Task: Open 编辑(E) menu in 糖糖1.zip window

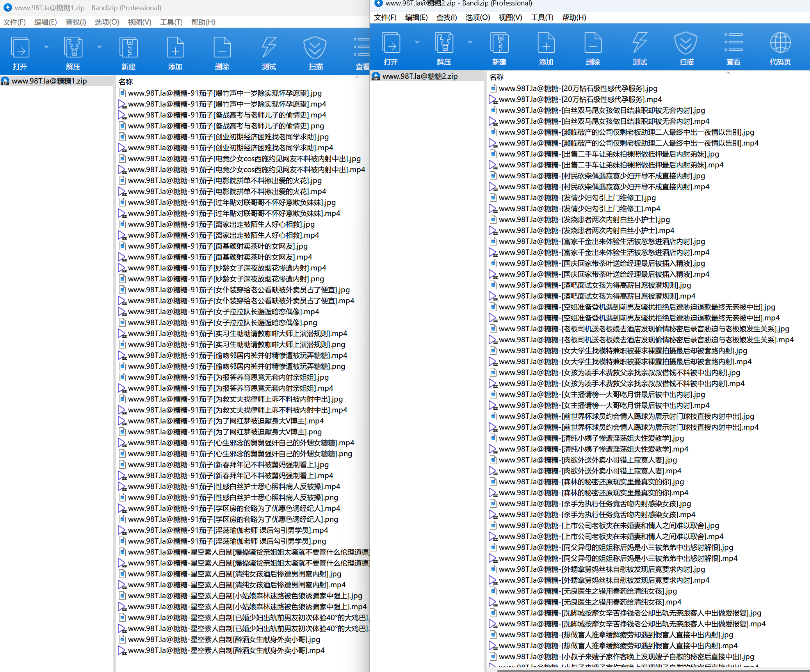Action: click(46, 22)
